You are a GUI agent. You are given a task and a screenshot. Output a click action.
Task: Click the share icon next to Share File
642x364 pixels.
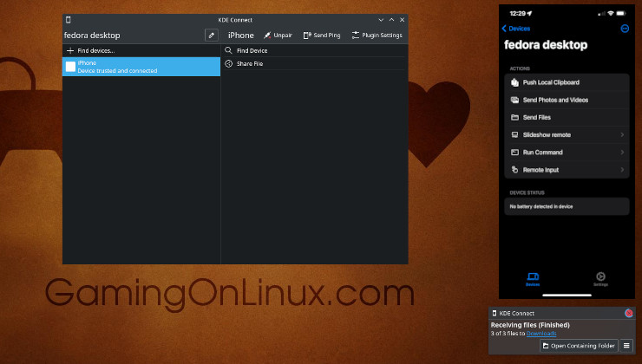[x=228, y=64]
